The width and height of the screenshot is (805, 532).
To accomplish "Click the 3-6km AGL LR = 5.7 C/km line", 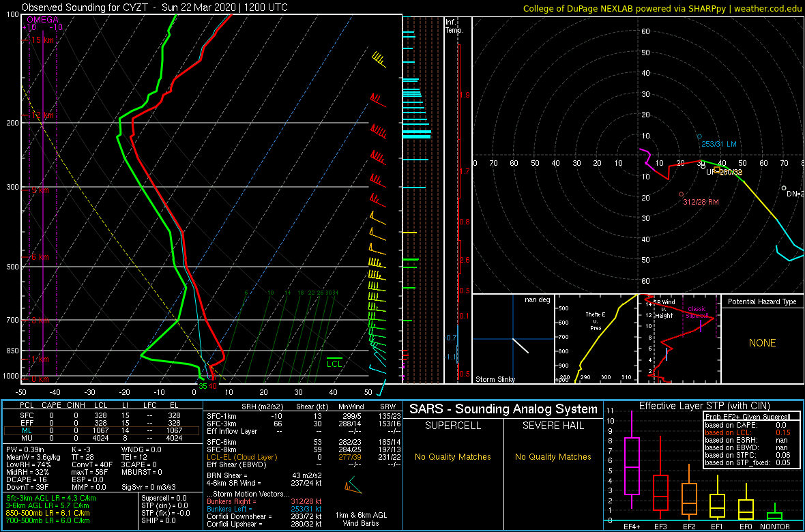I will click(50, 506).
